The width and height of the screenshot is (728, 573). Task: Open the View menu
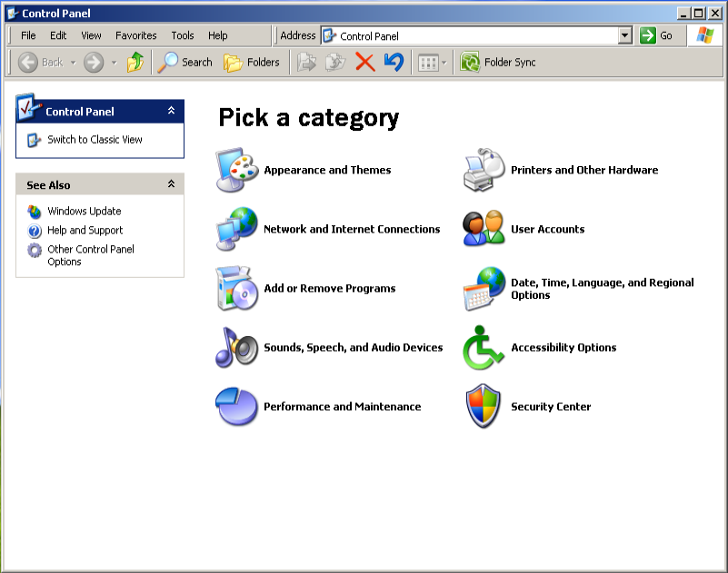pyautogui.click(x=91, y=35)
